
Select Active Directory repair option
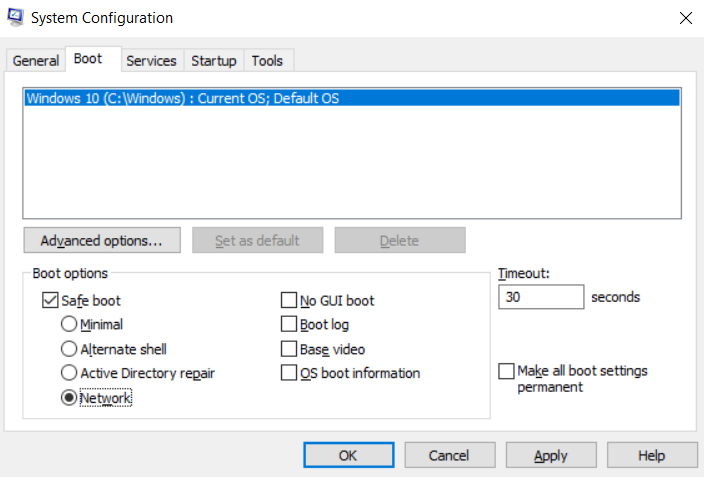pos(69,373)
